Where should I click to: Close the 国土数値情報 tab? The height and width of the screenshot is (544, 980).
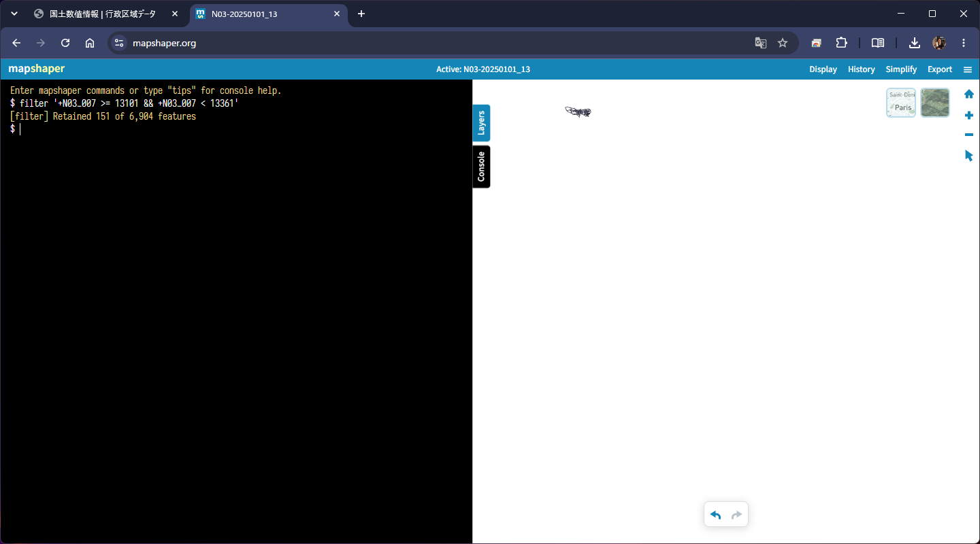point(175,14)
